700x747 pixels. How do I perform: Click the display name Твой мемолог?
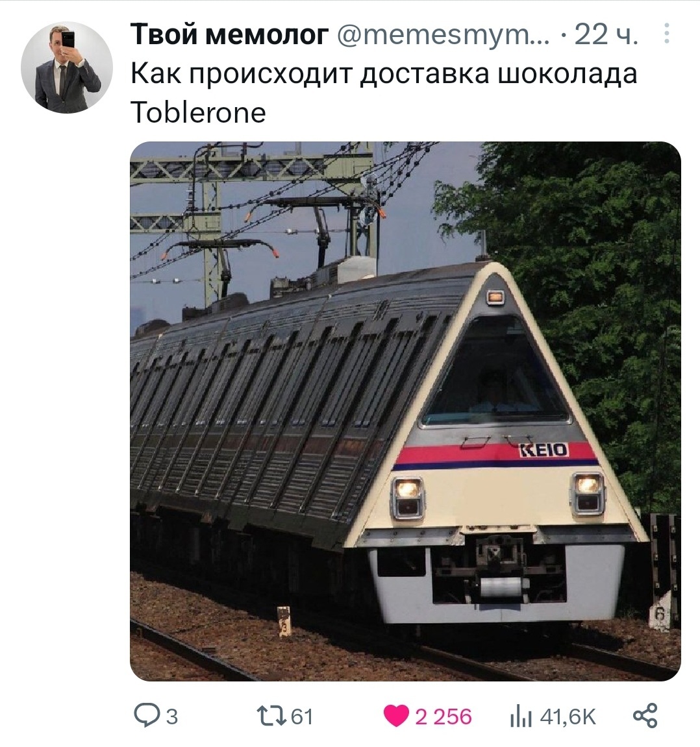[x=230, y=34]
